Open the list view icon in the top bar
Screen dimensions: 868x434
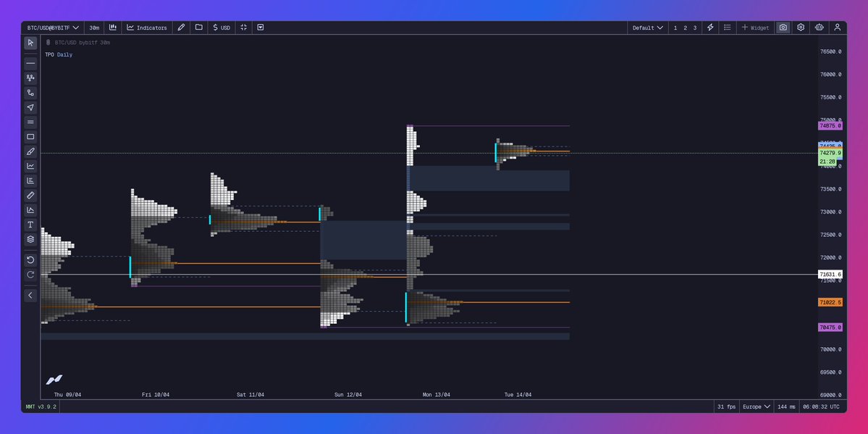click(x=728, y=27)
